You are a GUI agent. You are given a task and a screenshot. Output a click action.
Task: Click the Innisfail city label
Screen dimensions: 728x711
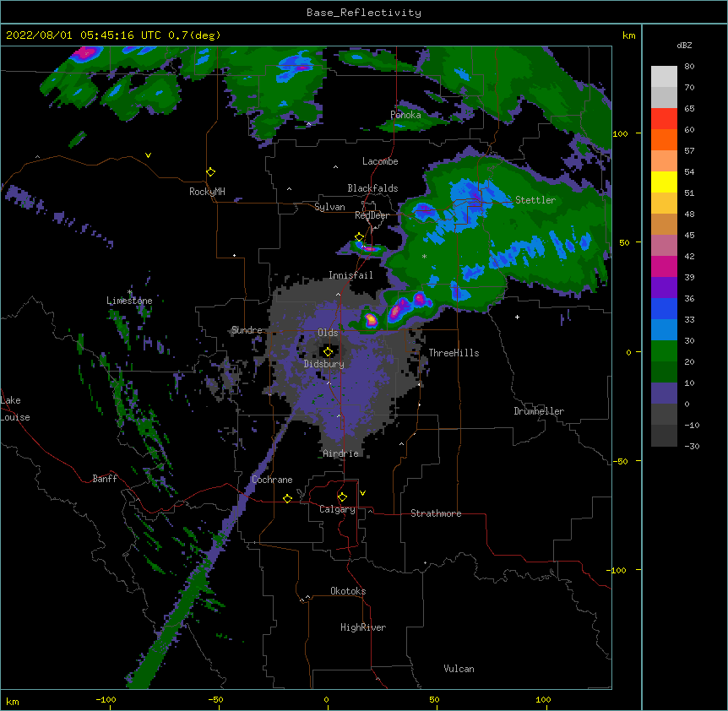350,275
